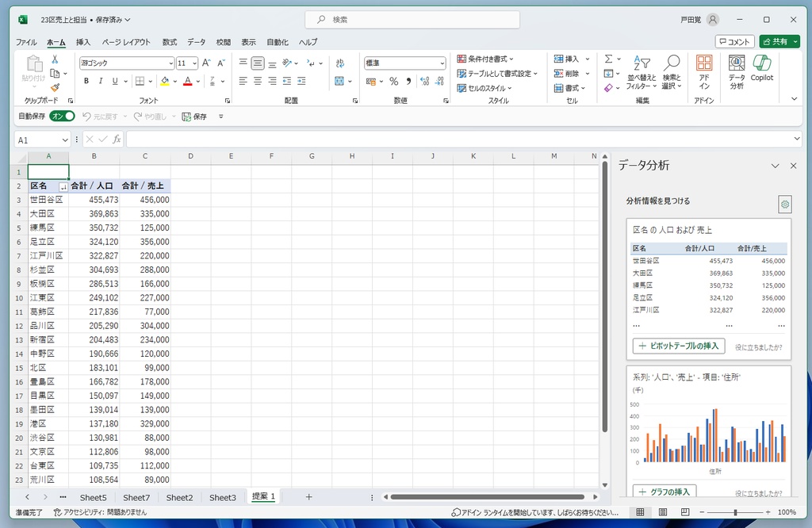Toggle italic formatting
Image resolution: width=812 pixels, height=528 pixels.
[x=101, y=82]
